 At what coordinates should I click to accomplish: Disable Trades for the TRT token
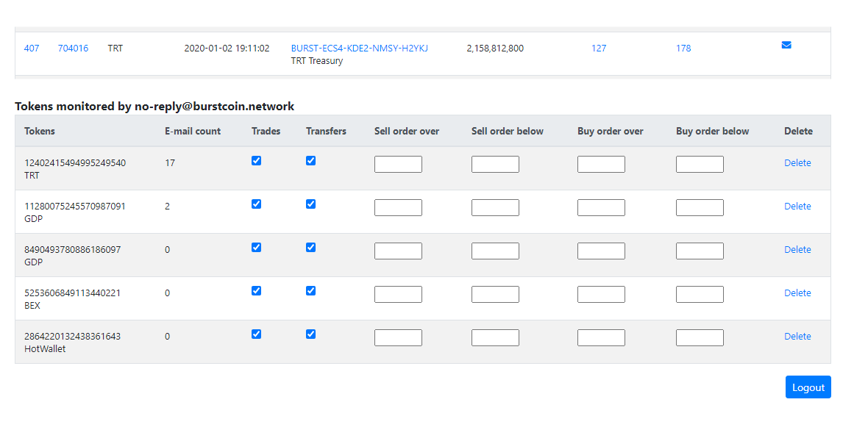coord(256,160)
